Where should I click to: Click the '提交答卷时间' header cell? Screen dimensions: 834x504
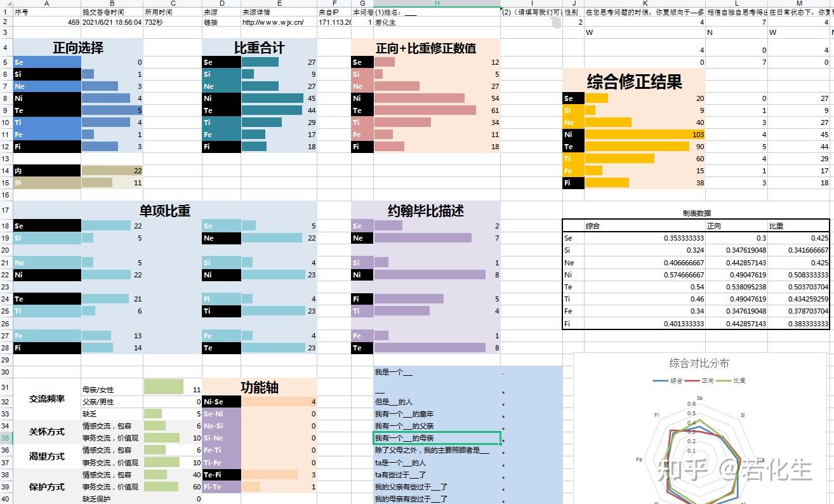click(x=112, y=12)
